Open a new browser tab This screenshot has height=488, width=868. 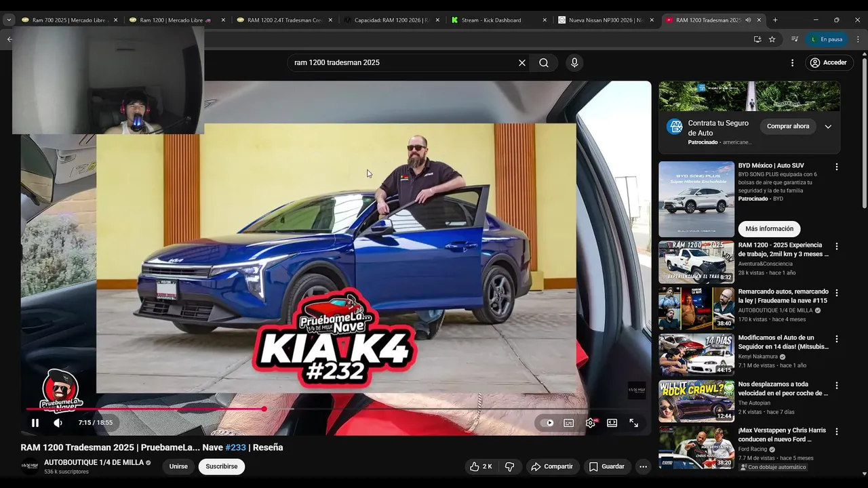(x=775, y=20)
